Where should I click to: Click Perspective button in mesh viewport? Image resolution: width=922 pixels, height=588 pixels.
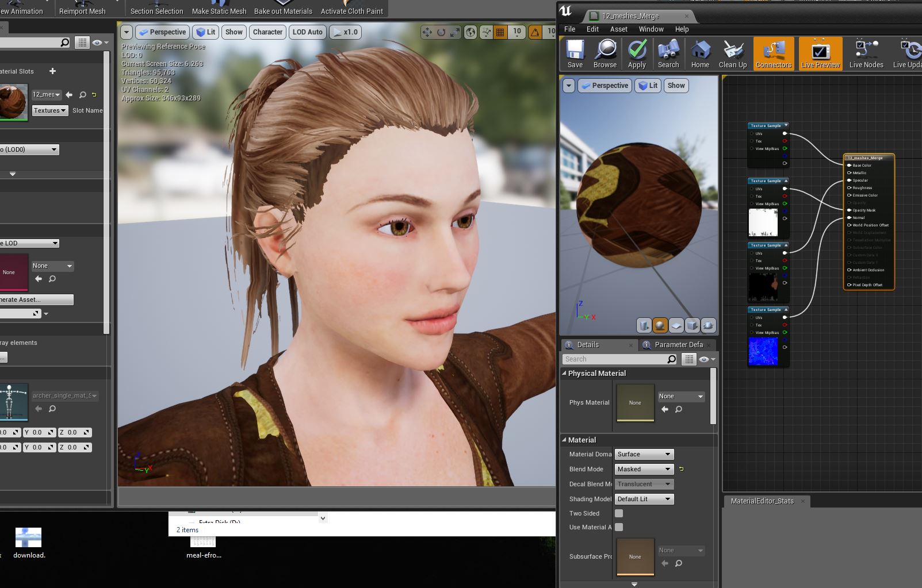[x=163, y=32]
